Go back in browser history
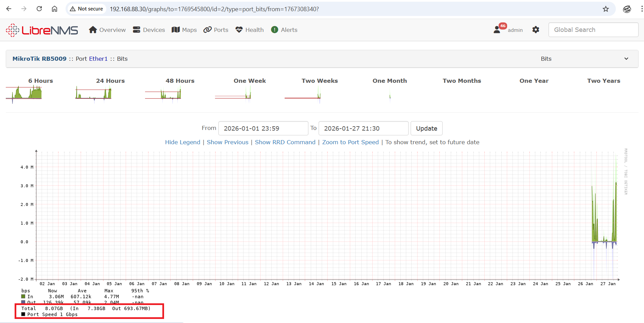This screenshot has height=323, width=644. (x=9, y=9)
